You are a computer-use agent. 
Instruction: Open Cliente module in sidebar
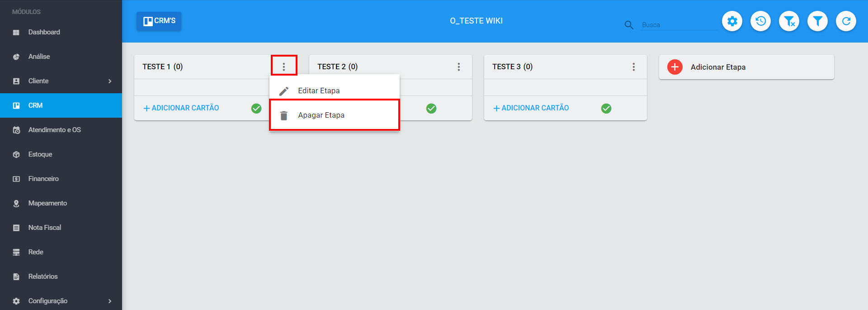(61, 81)
